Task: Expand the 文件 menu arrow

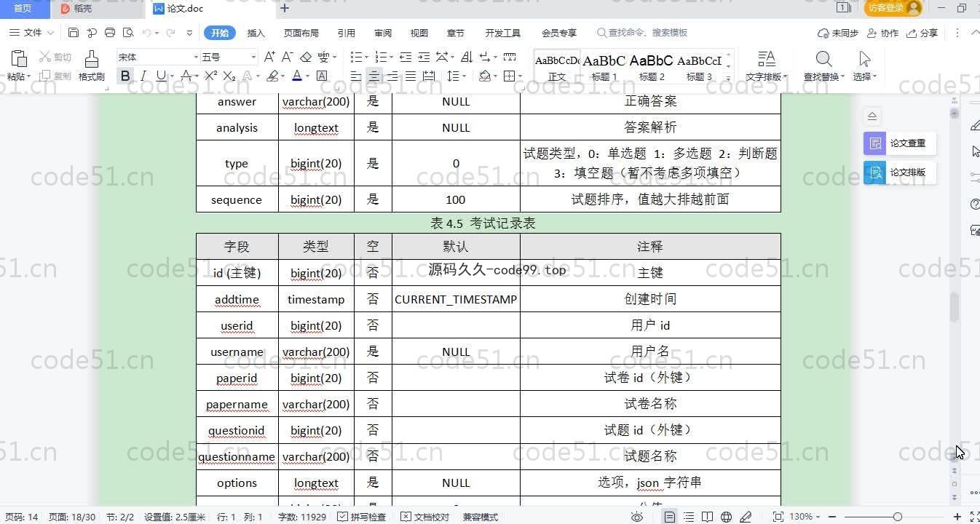Action: click(x=50, y=33)
